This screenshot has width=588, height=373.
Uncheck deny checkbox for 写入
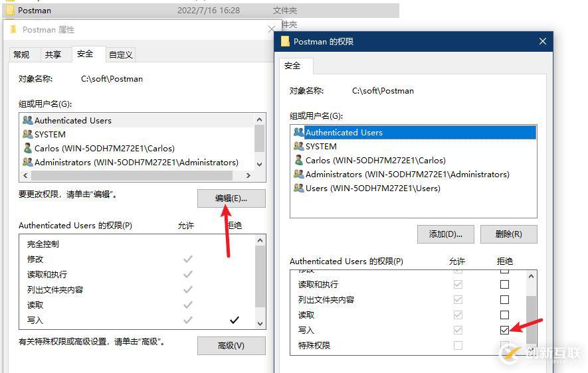(504, 330)
